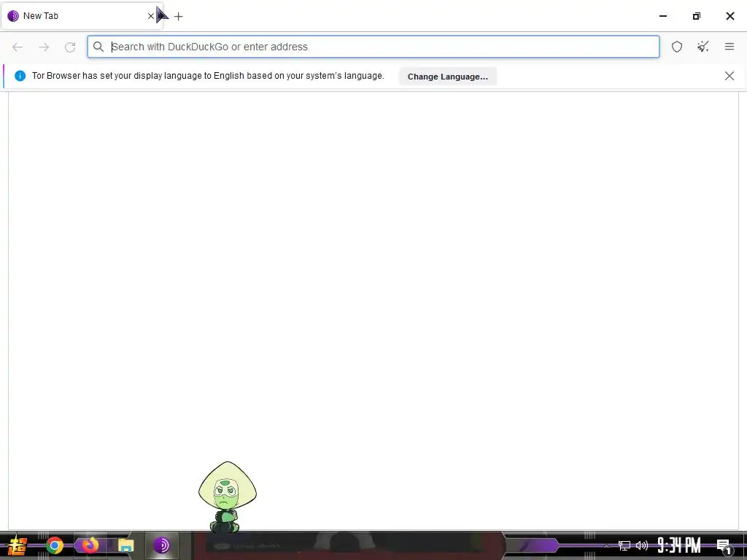Focus the DuckDuckGo search address bar
Image resolution: width=747 pixels, height=560 pixels.
click(x=373, y=47)
